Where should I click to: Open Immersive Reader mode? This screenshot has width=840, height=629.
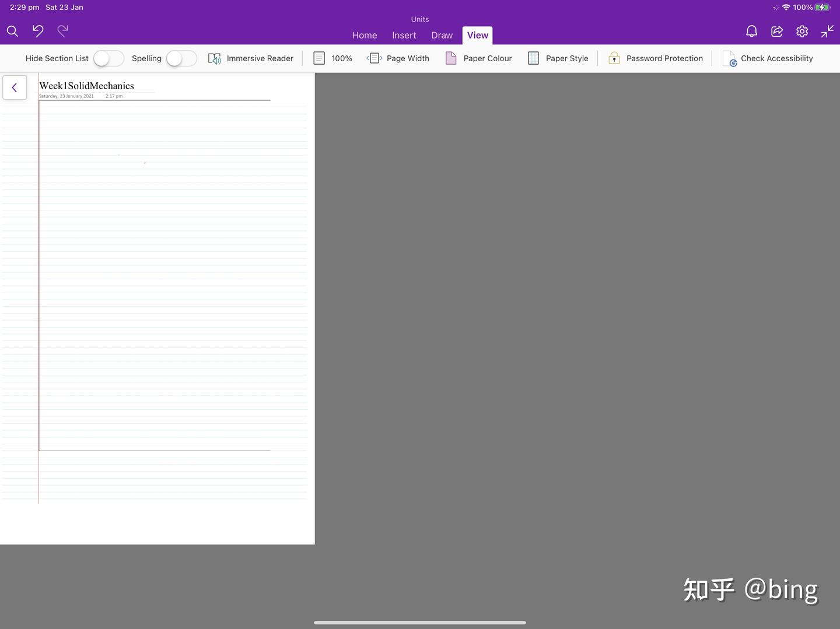pos(251,58)
